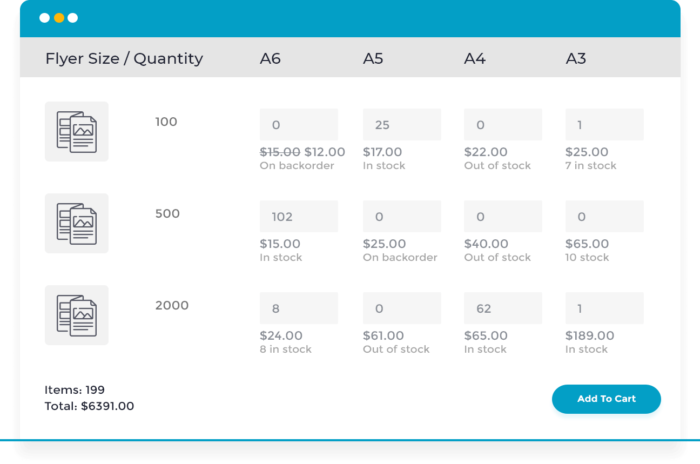Click the A6 quantity field showing 102
Viewport: 700px width, 464px height.
pos(299,216)
